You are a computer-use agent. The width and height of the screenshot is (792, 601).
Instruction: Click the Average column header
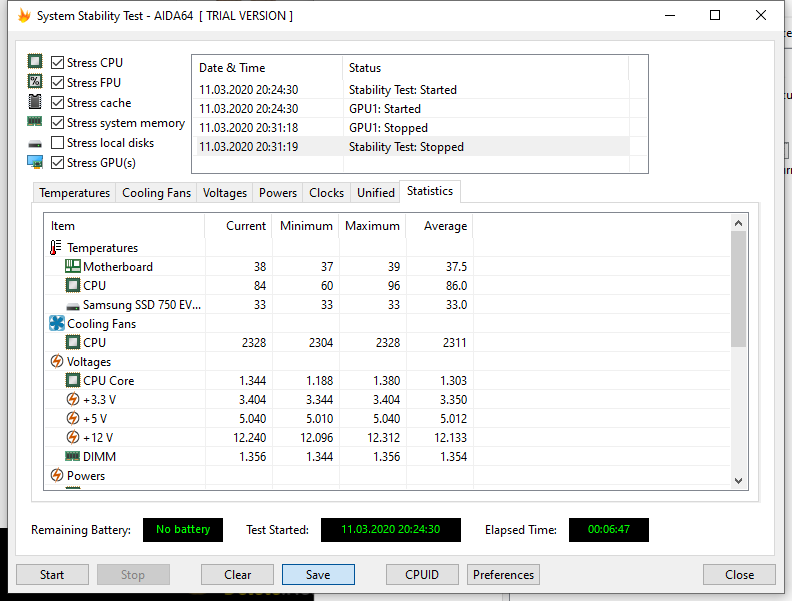click(x=439, y=226)
